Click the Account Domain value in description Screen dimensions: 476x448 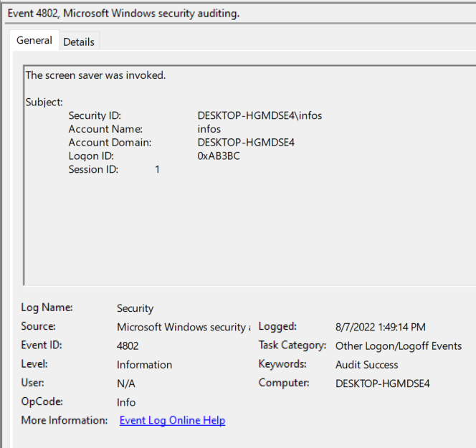coord(246,143)
